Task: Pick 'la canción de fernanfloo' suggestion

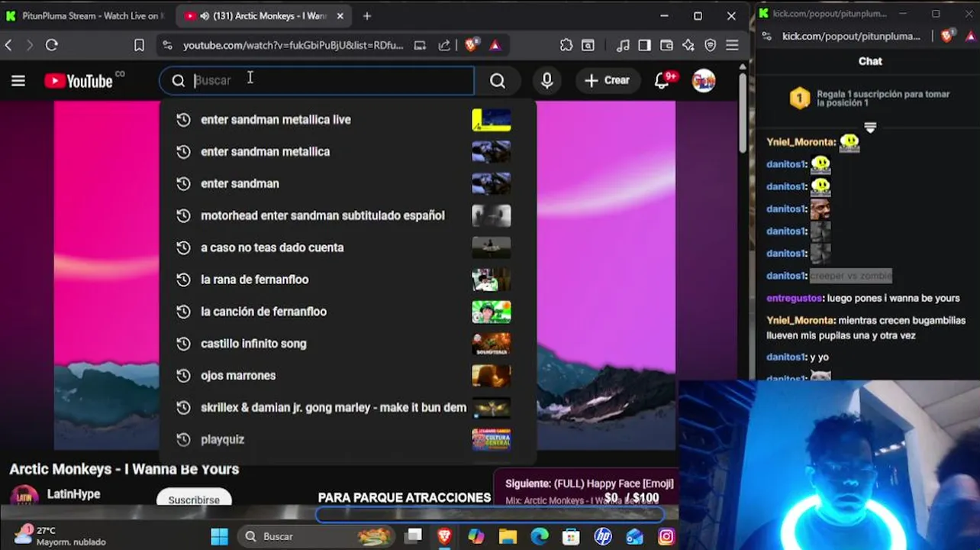Action: click(x=347, y=312)
